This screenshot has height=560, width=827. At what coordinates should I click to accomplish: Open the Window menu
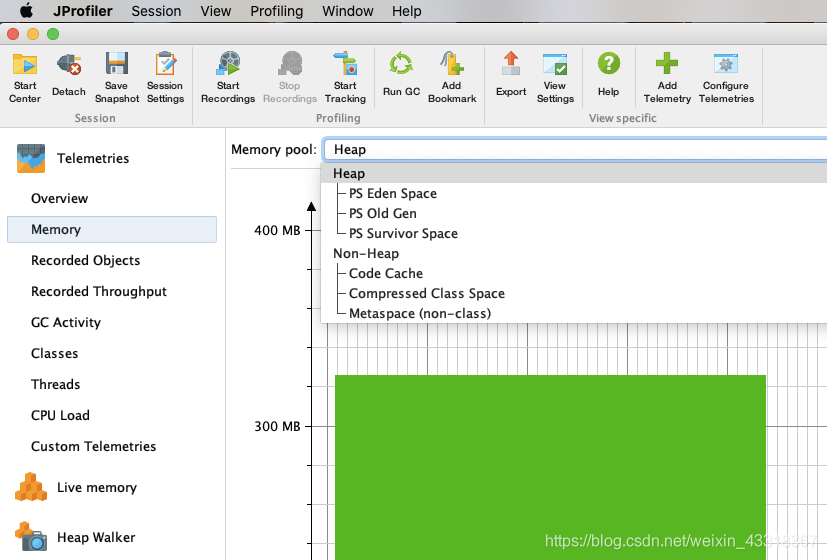(348, 11)
